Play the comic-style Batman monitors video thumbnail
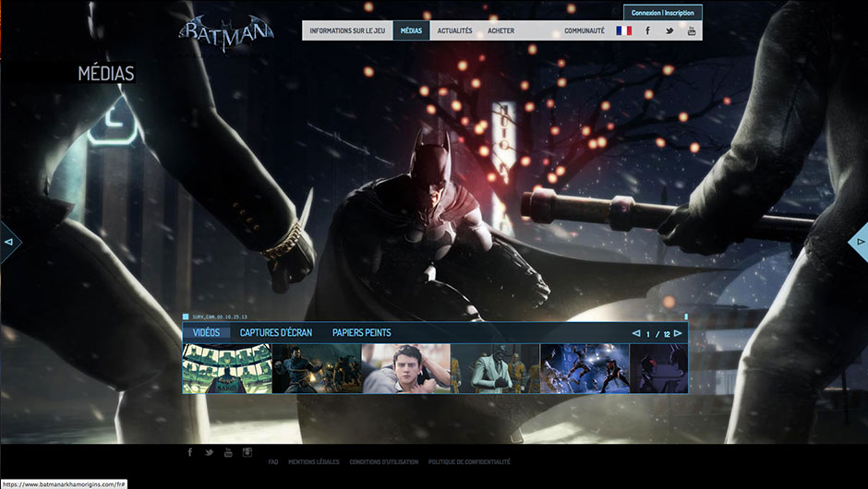868x489 pixels. tap(227, 368)
